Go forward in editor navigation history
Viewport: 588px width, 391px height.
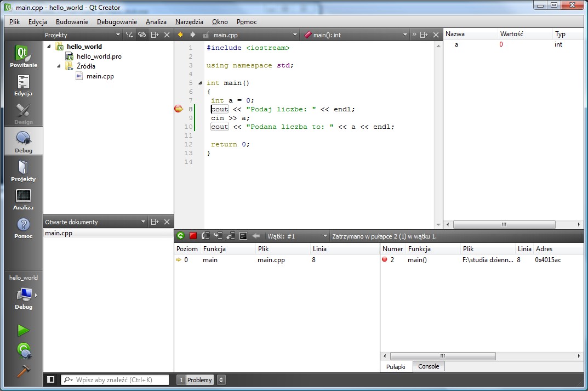pyautogui.click(x=193, y=35)
